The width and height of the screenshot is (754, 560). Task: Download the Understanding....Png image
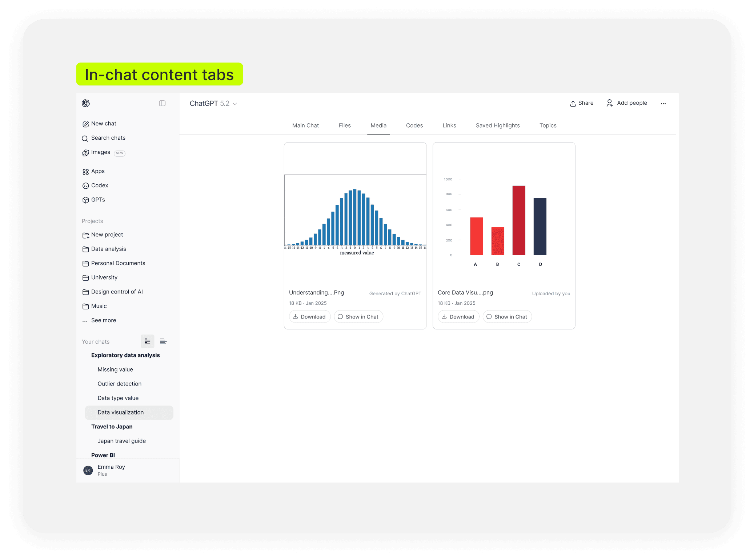[x=309, y=317]
